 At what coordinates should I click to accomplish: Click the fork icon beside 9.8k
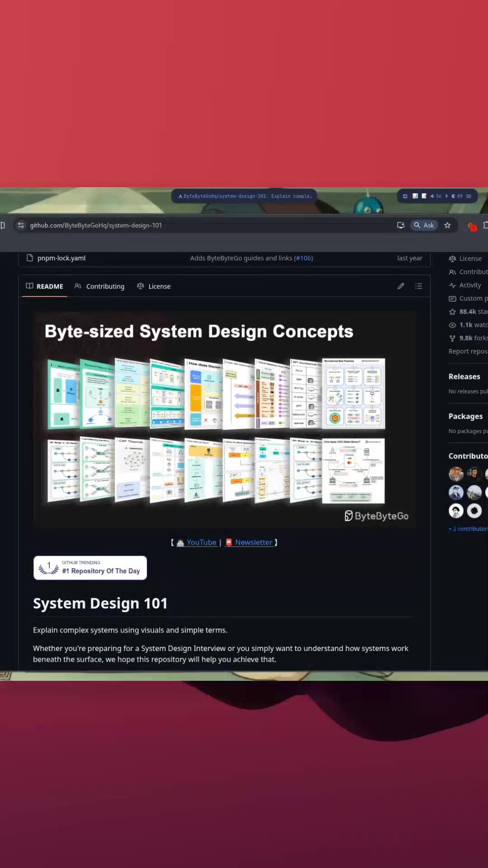click(x=452, y=338)
